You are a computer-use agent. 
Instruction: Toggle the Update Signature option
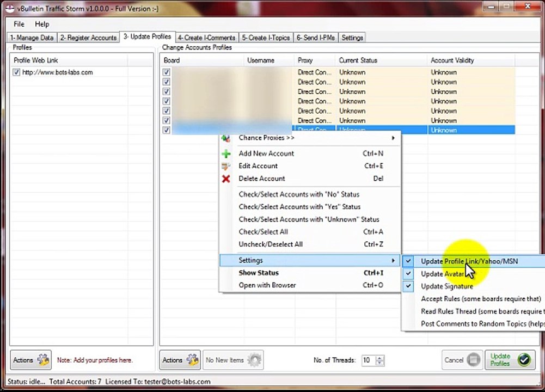pyautogui.click(x=474, y=286)
